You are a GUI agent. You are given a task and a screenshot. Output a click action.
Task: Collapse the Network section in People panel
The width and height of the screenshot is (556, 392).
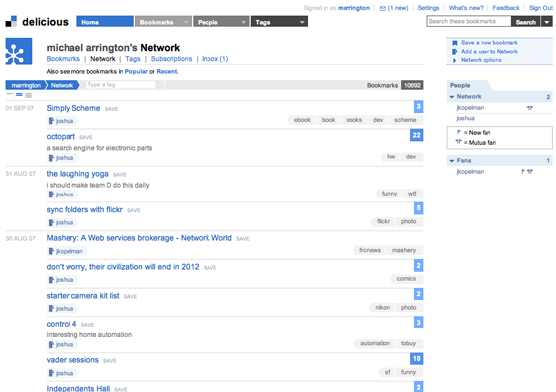pyautogui.click(x=452, y=97)
